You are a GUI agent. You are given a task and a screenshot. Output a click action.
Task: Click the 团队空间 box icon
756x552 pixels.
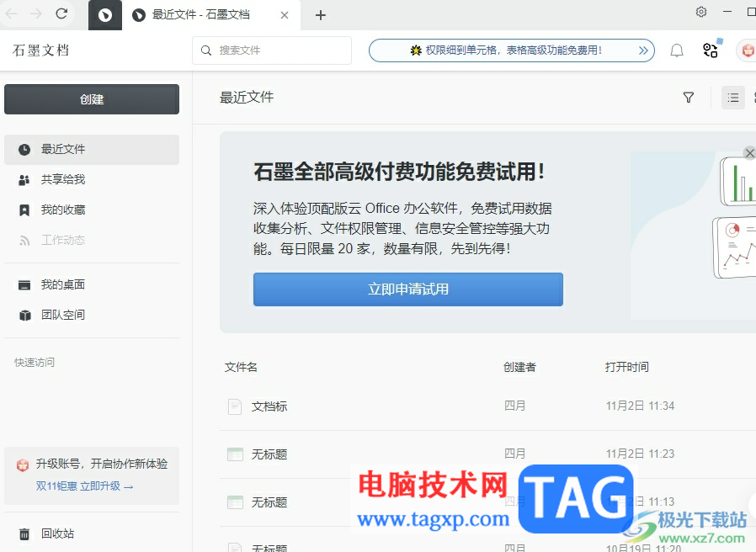[24, 316]
